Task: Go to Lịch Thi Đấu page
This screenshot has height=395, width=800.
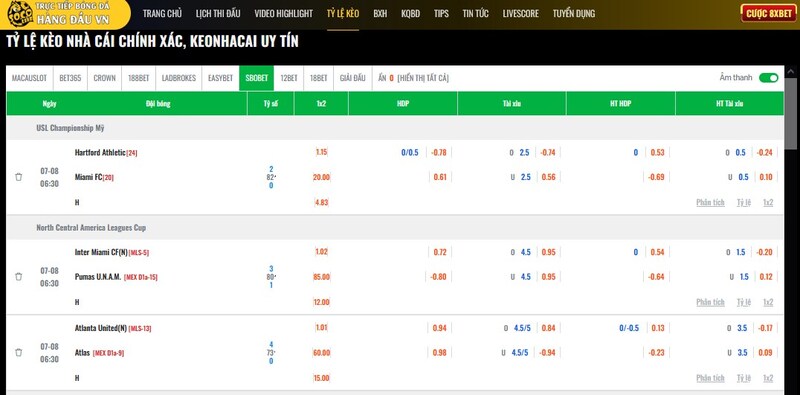Action: (x=218, y=14)
